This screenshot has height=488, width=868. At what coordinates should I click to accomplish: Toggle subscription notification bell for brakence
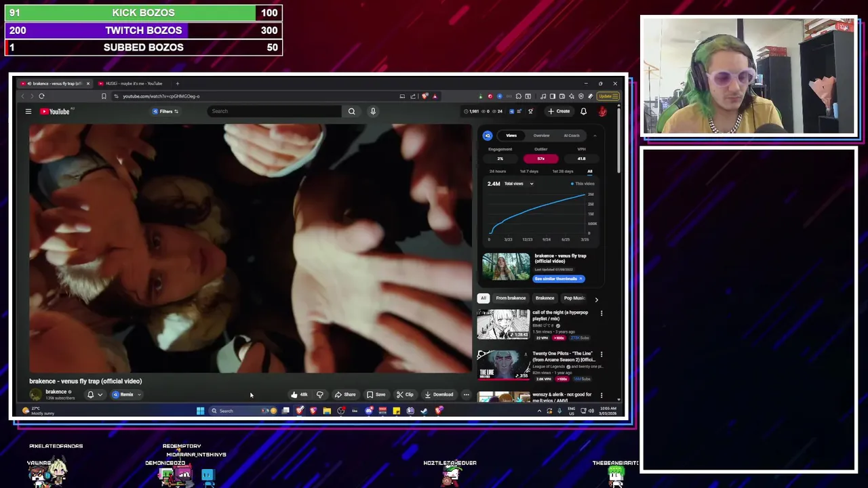coord(94,394)
